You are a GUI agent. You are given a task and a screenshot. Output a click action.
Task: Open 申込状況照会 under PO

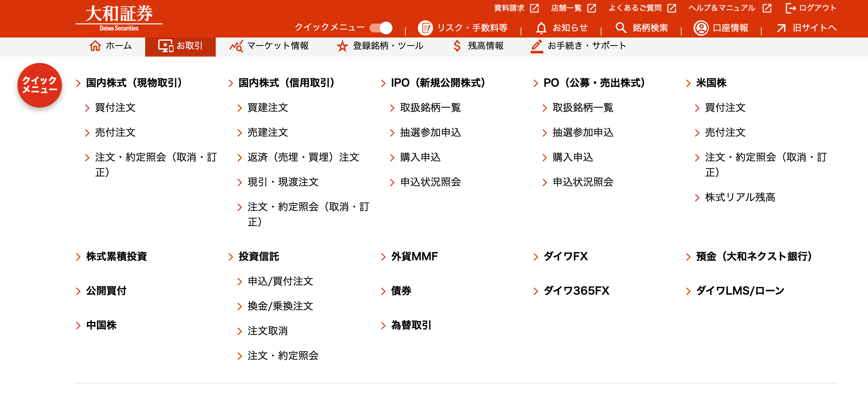click(583, 182)
